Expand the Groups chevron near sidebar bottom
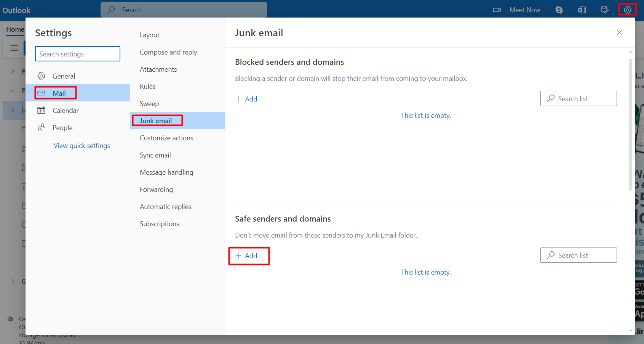This screenshot has height=344, width=644. coord(13,281)
